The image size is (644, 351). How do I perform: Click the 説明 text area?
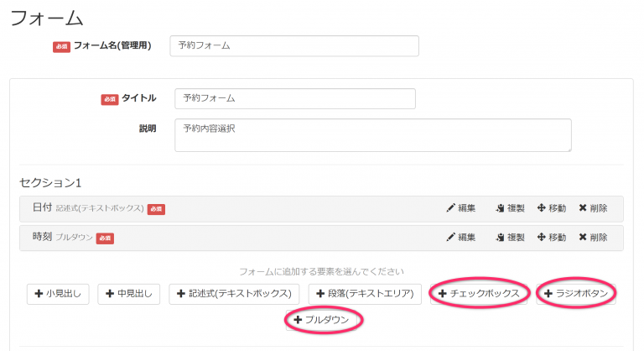click(373, 135)
